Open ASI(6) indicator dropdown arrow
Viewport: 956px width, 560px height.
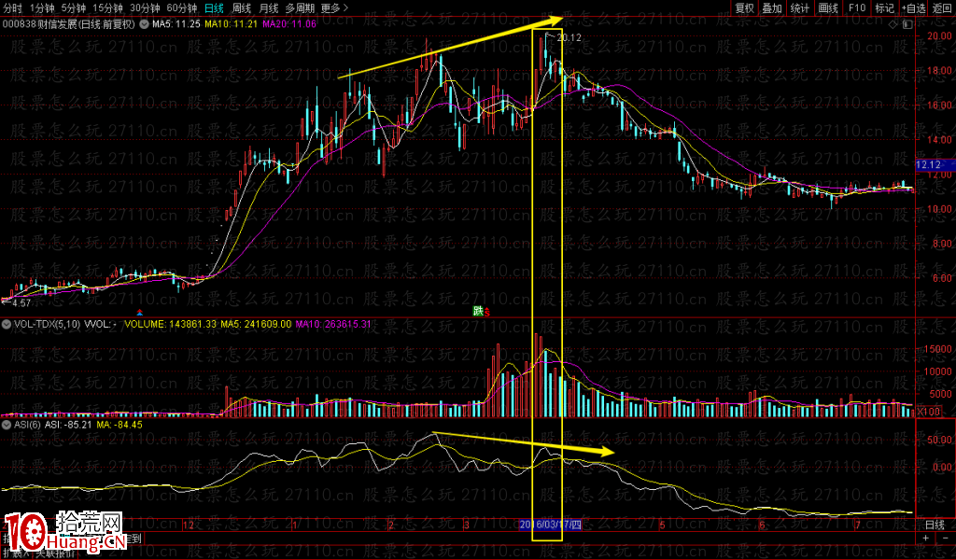point(7,424)
